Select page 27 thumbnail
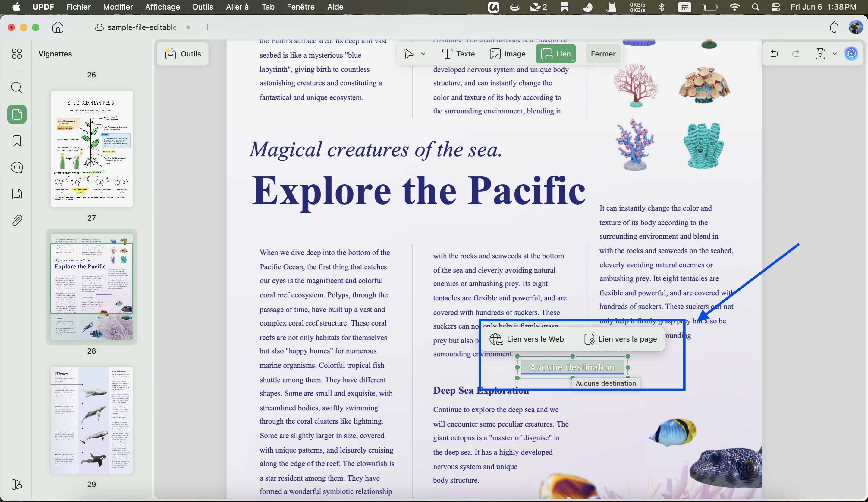Screen dimensions: 868x502 [92, 149]
